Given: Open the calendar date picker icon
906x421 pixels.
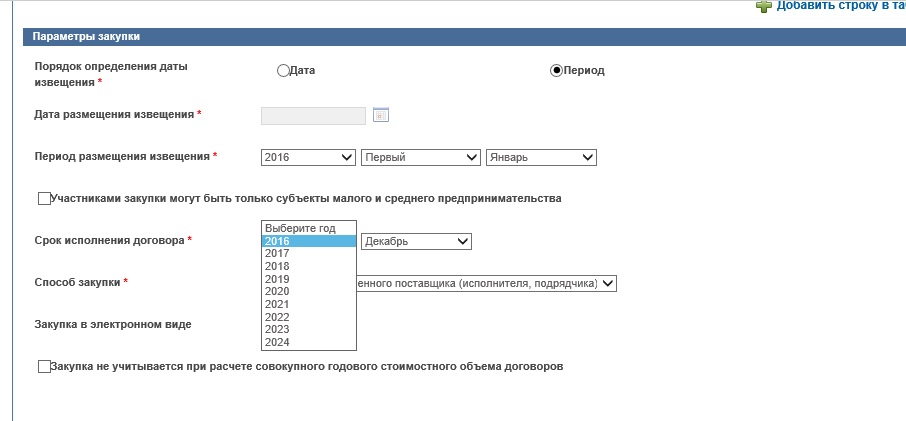Looking at the screenshot, I should [x=380, y=115].
